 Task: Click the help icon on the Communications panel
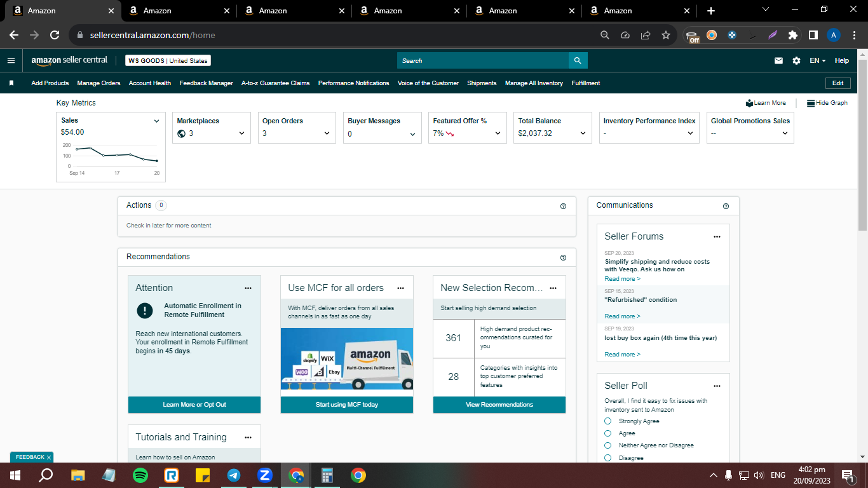(x=726, y=206)
